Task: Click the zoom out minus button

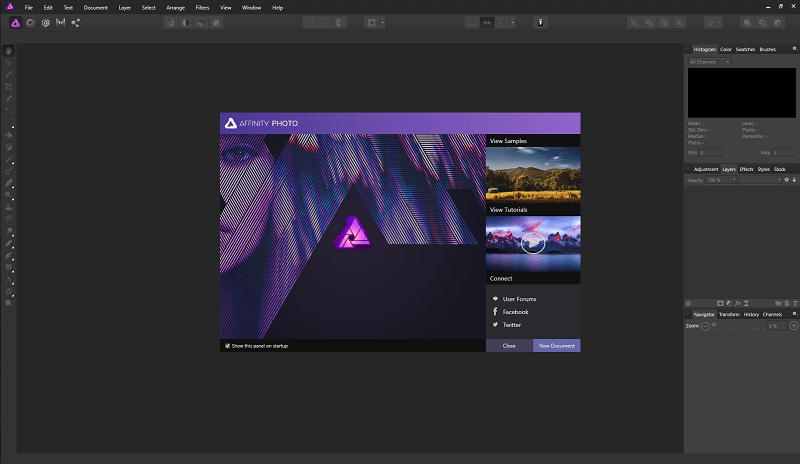Action: pos(705,326)
